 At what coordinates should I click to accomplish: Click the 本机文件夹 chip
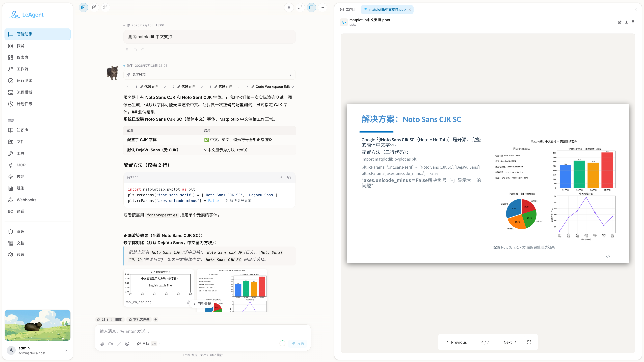tap(139, 320)
